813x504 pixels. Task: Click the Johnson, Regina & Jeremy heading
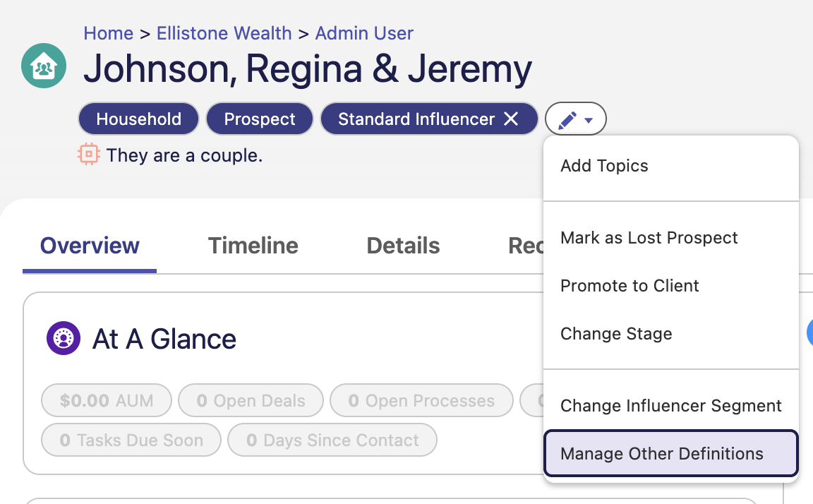click(x=308, y=68)
